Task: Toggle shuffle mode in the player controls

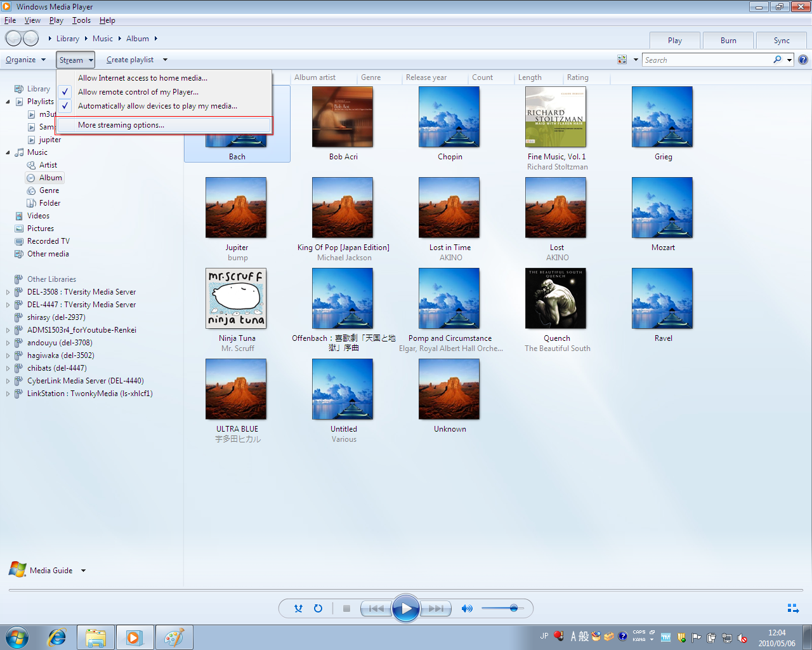Action: 298,608
